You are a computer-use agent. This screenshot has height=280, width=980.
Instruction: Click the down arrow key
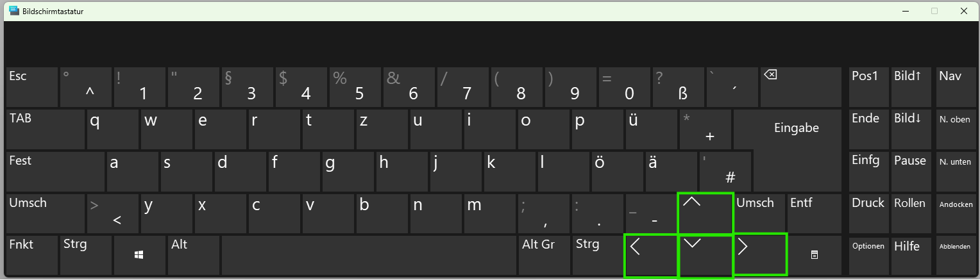(x=705, y=256)
